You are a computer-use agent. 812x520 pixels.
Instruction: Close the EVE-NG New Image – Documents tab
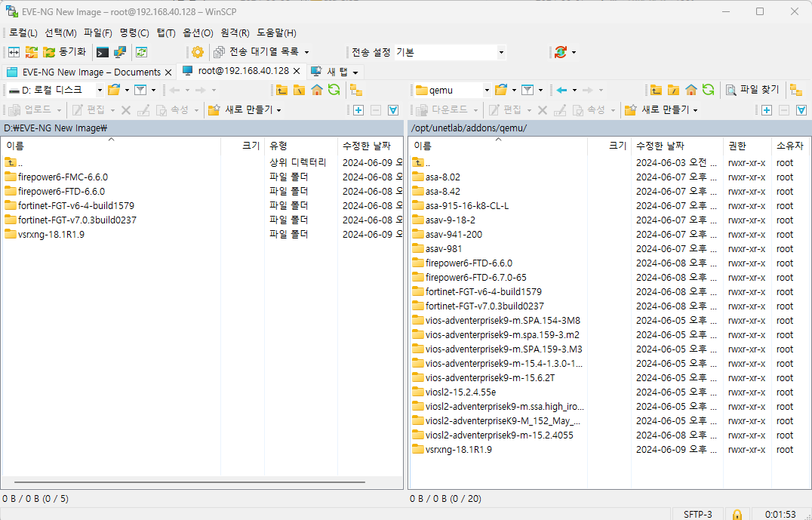(x=168, y=72)
